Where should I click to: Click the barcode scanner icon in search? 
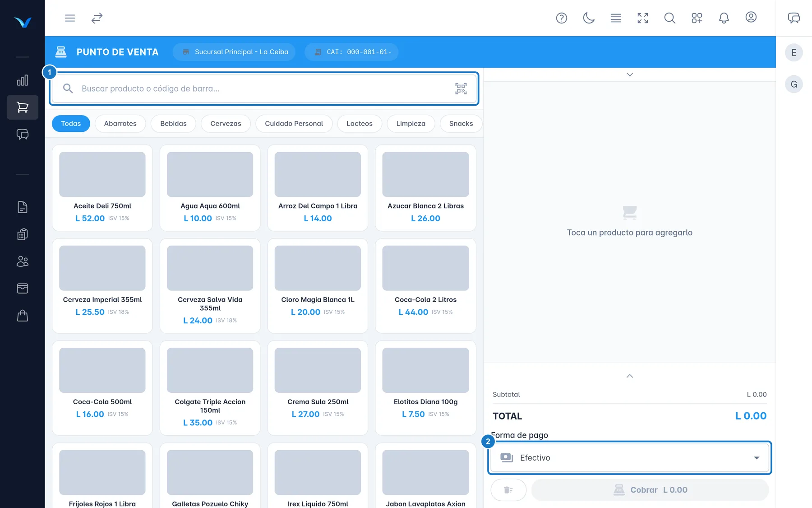point(461,89)
